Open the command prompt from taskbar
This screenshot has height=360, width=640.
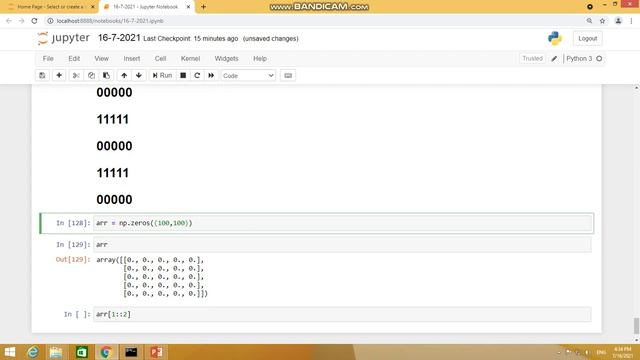[131, 352]
